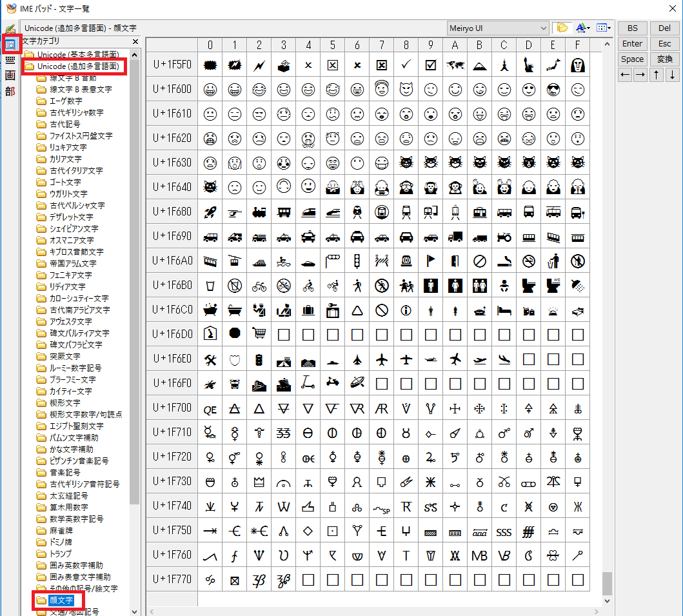The image size is (683, 616).
Task: Pick the hammer and wrench symbol
Action: 210,359
